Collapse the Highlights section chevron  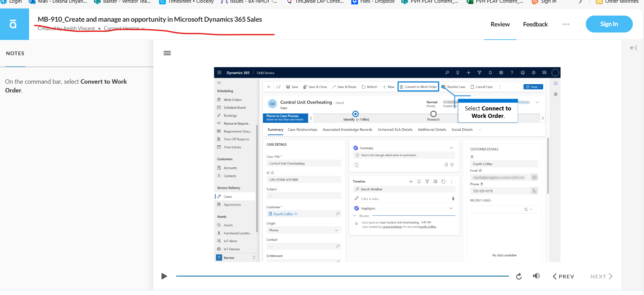(x=451, y=208)
